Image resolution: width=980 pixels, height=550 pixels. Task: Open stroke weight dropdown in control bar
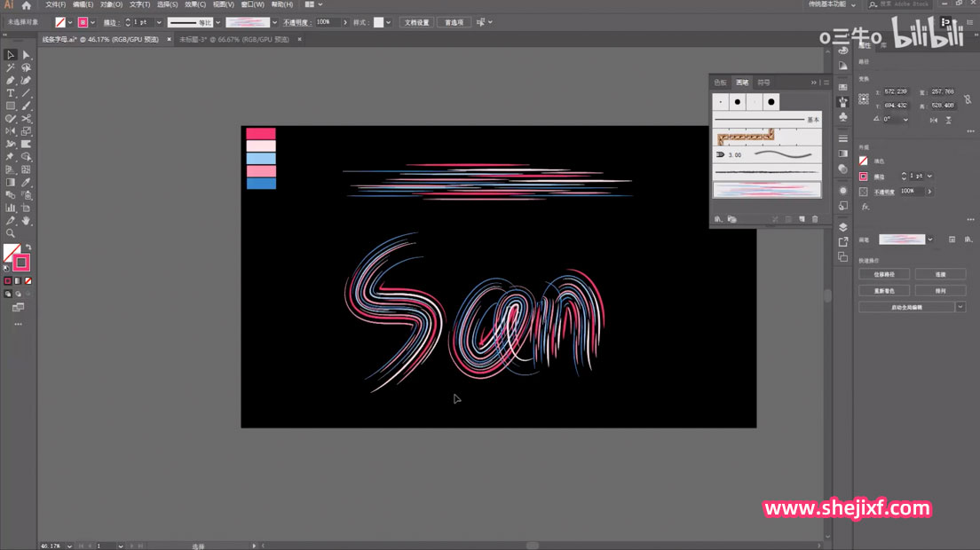(x=159, y=22)
